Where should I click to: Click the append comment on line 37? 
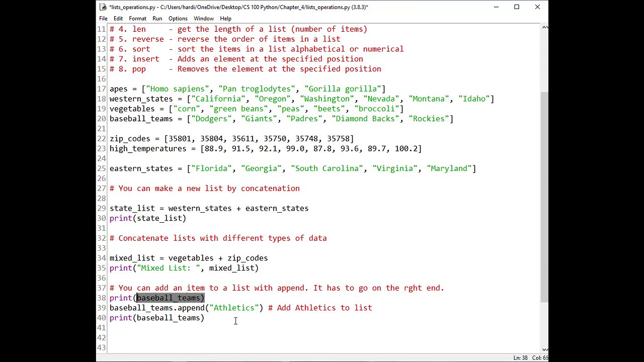click(x=277, y=288)
